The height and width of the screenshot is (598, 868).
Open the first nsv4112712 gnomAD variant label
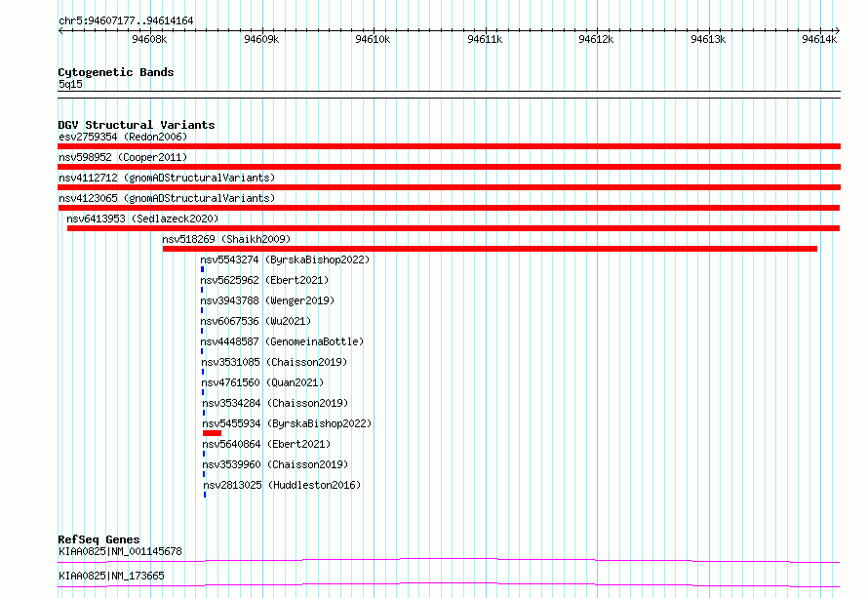(x=167, y=178)
